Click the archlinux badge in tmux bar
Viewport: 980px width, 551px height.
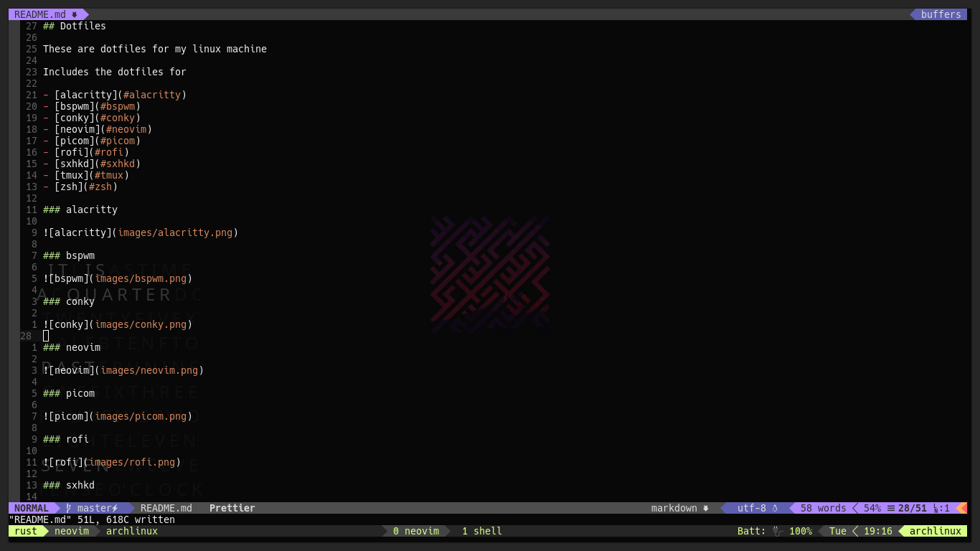tap(936, 531)
